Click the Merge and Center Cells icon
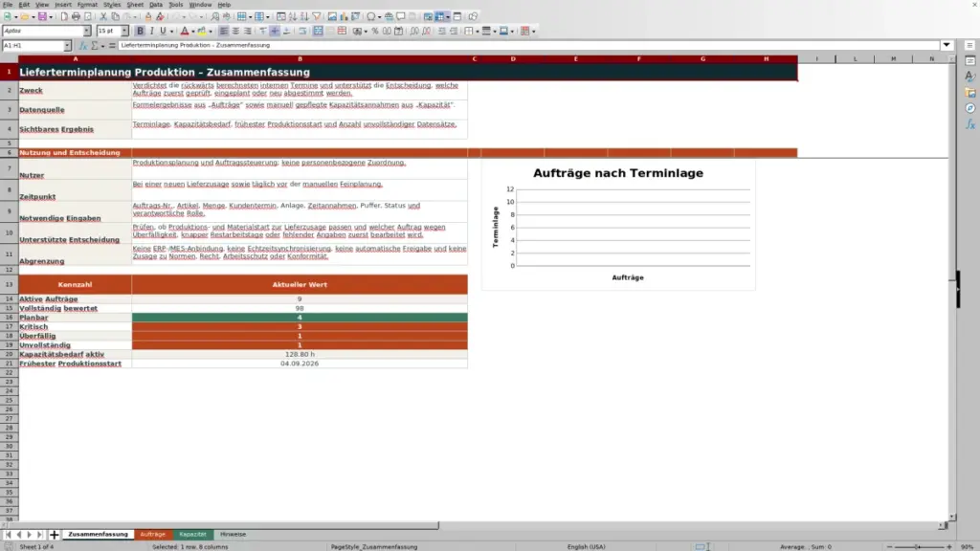 click(x=318, y=32)
